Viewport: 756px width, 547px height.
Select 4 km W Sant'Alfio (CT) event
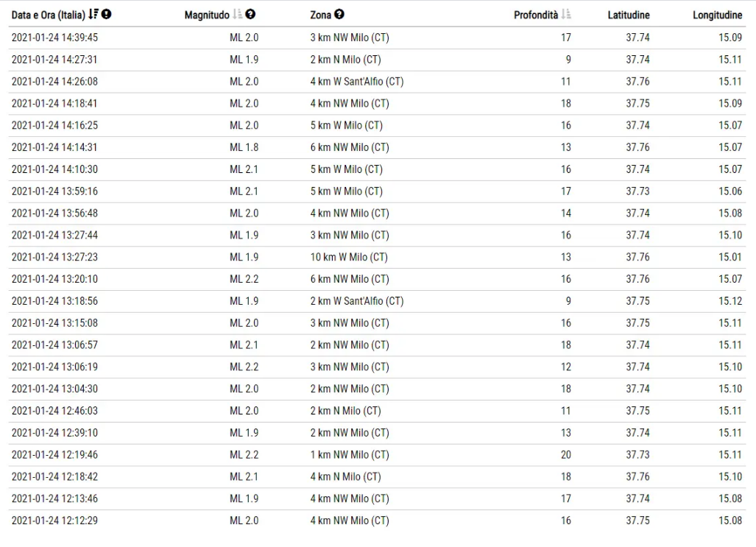point(377,82)
